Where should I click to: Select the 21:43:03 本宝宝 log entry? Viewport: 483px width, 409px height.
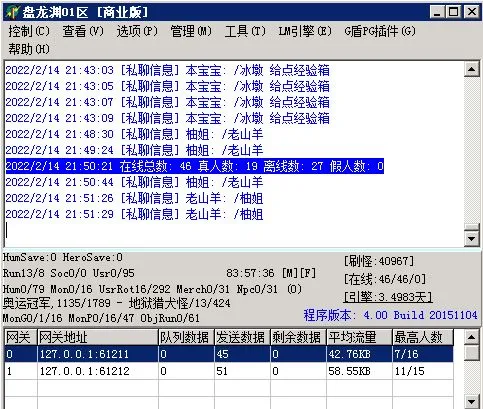(167, 70)
